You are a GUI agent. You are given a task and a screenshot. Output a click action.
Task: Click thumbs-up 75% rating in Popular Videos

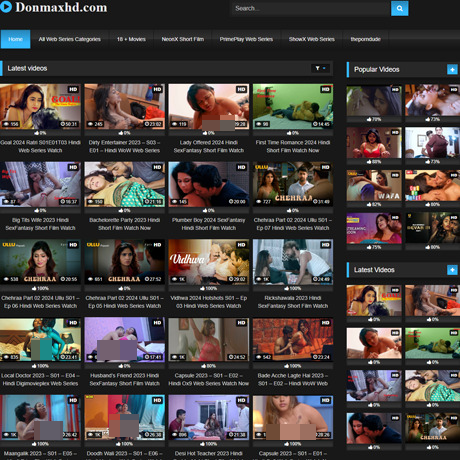(x=374, y=247)
